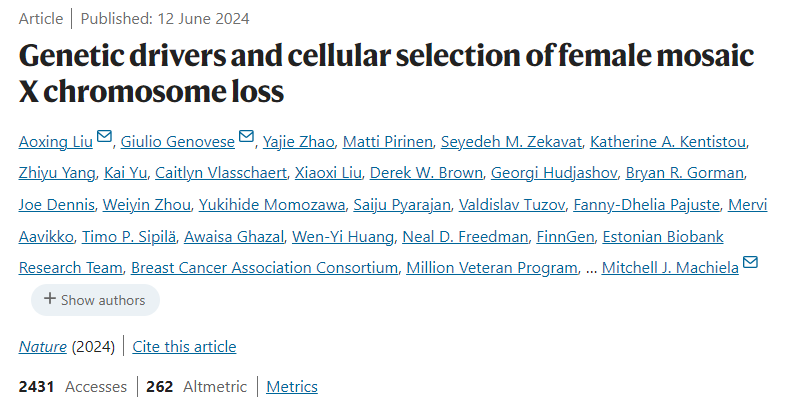
Task: Open the Breast Cancer Association Consortium link
Action: (x=264, y=268)
